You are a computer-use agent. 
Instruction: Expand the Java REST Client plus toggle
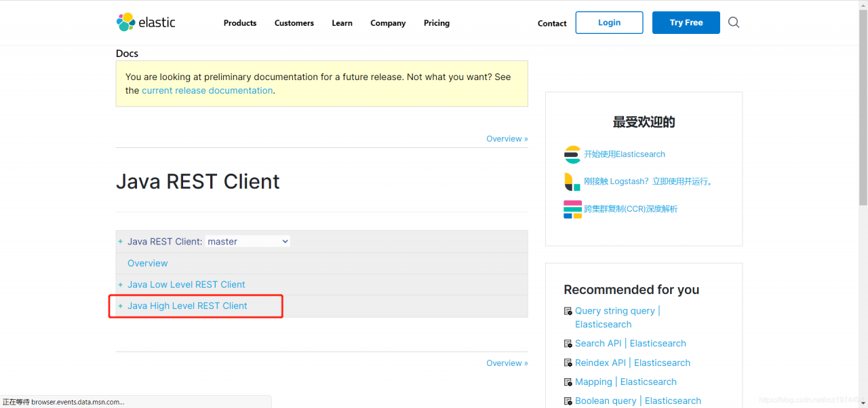tap(121, 242)
